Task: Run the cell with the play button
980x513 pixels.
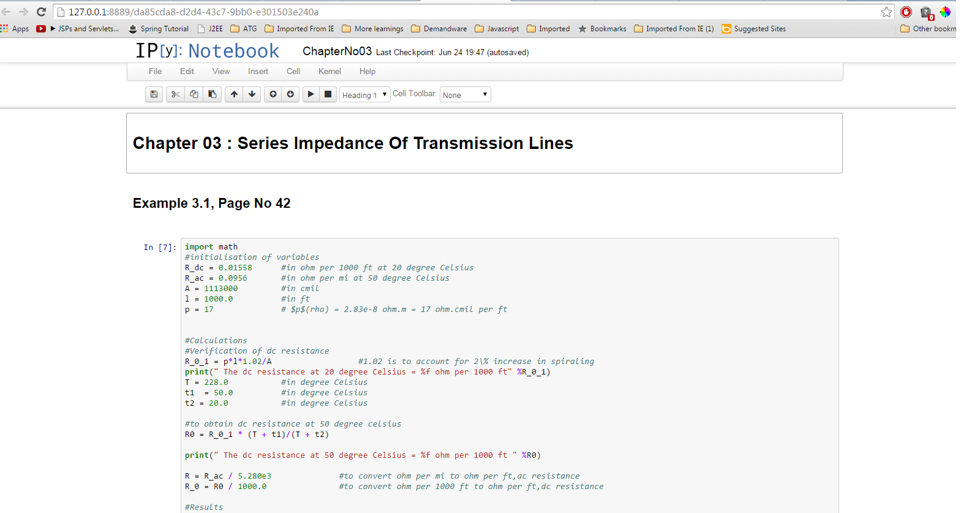Action: click(311, 94)
